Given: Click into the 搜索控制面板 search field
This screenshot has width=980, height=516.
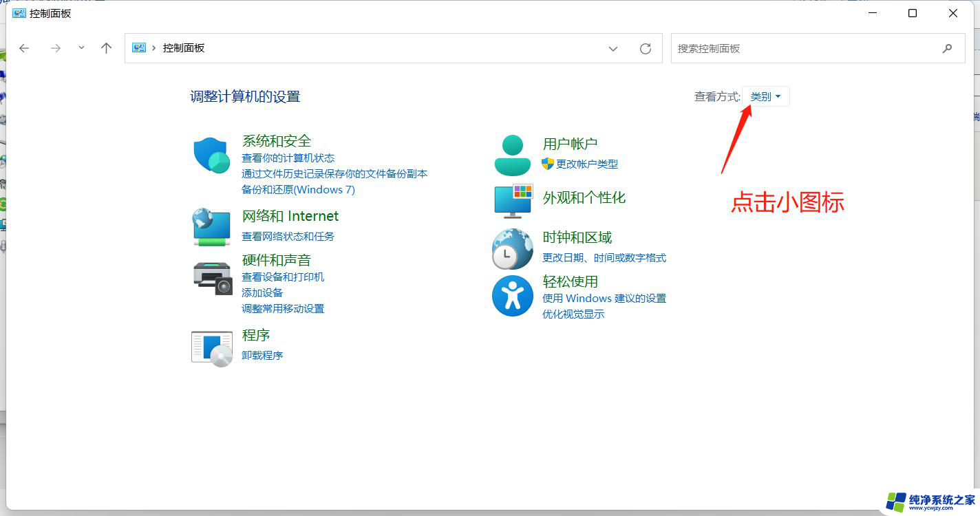Looking at the screenshot, I should [818, 48].
